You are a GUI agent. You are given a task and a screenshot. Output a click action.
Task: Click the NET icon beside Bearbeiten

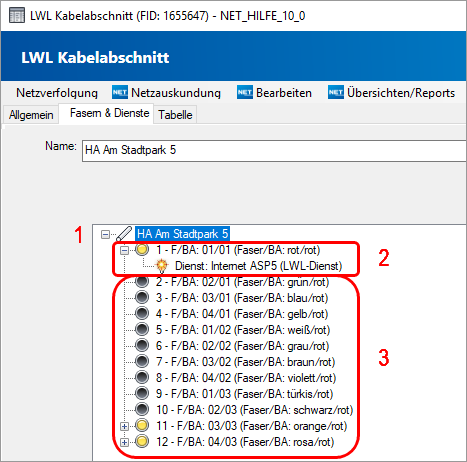click(245, 92)
